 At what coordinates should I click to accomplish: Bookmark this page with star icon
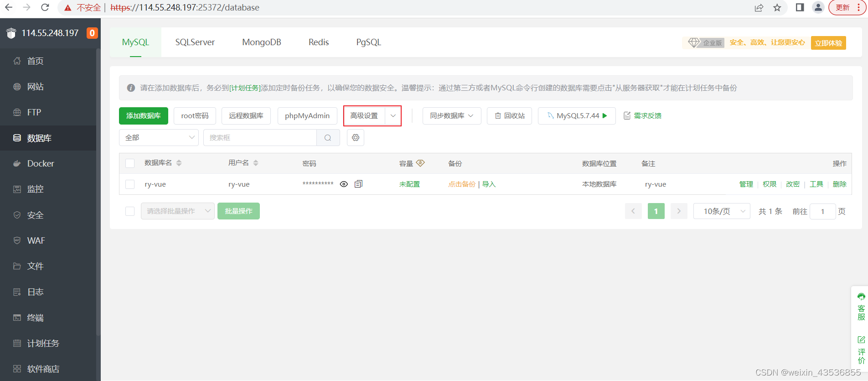[777, 8]
